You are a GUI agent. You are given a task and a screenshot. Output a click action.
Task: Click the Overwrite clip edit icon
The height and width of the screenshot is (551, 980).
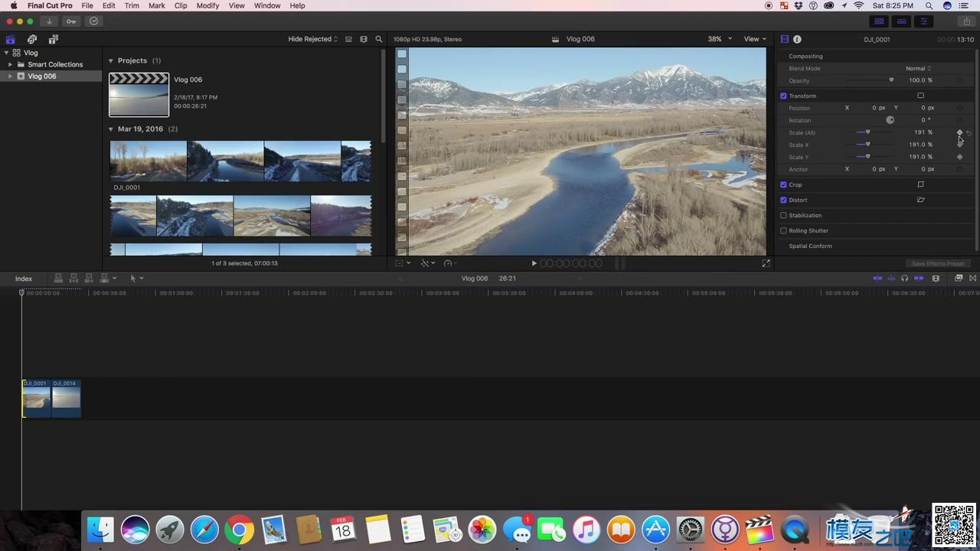tap(104, 279)
